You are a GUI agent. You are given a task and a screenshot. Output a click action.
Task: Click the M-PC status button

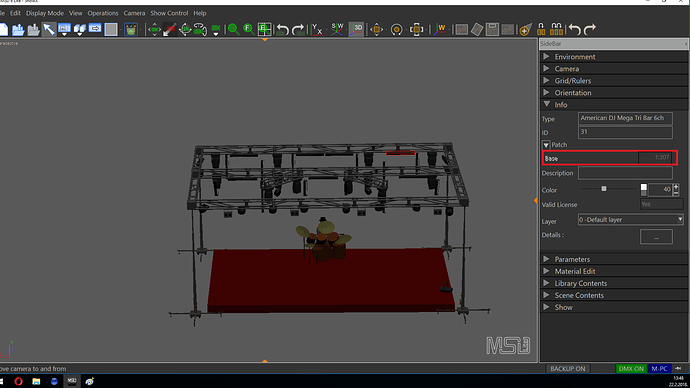point(659,369)
